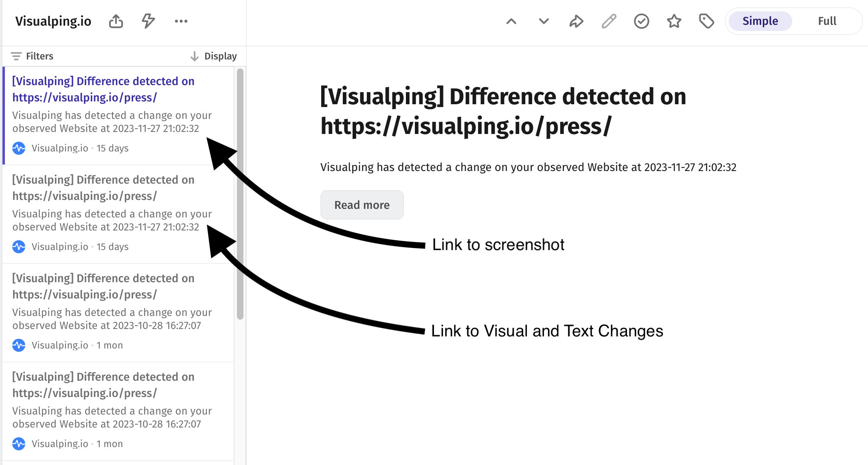
Task: Open the Filters panel
Action: pos(32,56)
